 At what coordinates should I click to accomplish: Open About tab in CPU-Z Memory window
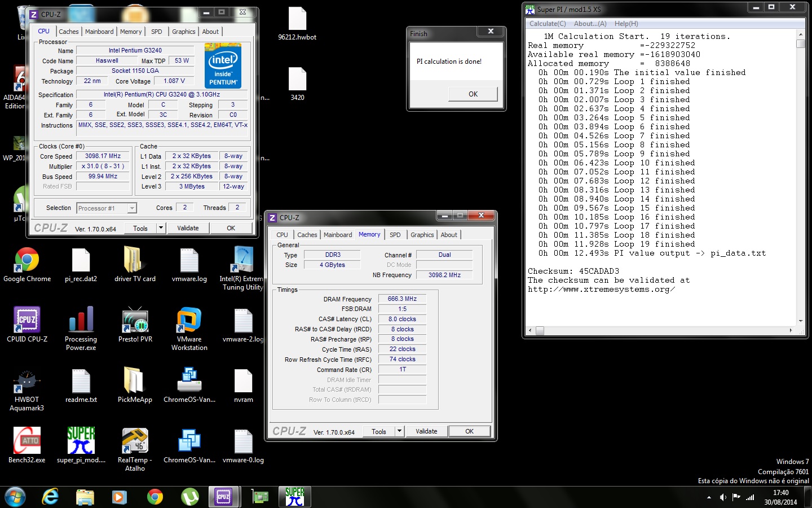pyautogui.click(x=449, y=235)
